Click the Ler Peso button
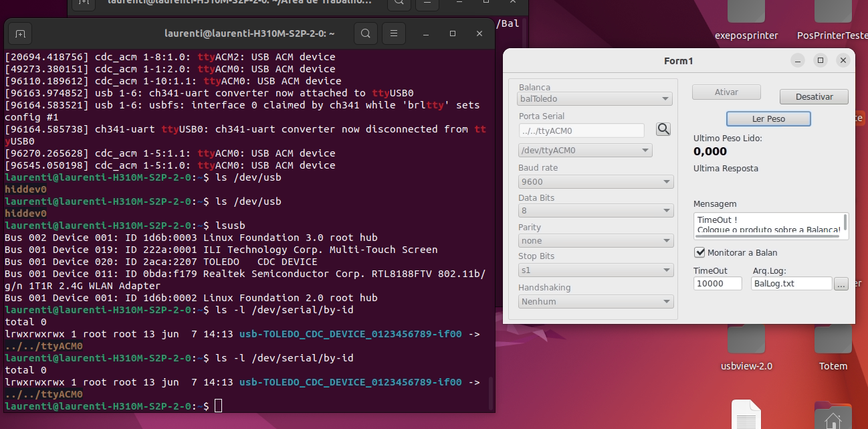Image resolution: width=868 pixels, height=429 pixels. [x=768, y=119]
